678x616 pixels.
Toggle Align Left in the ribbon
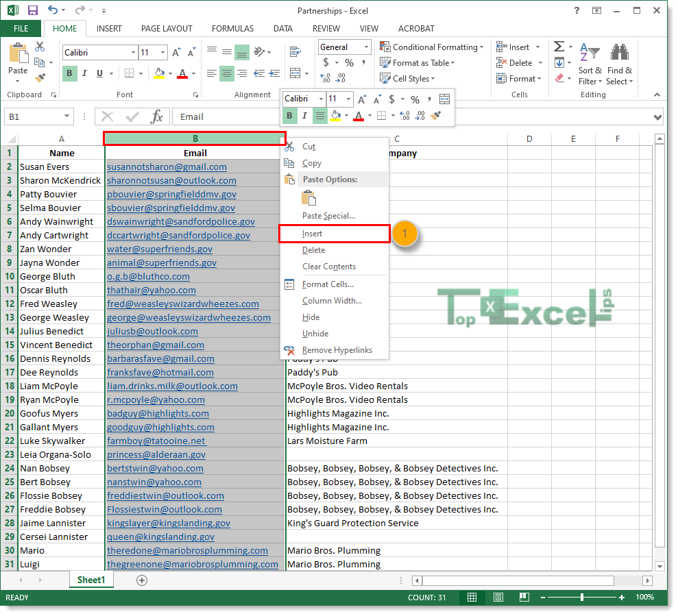point(211,73)
